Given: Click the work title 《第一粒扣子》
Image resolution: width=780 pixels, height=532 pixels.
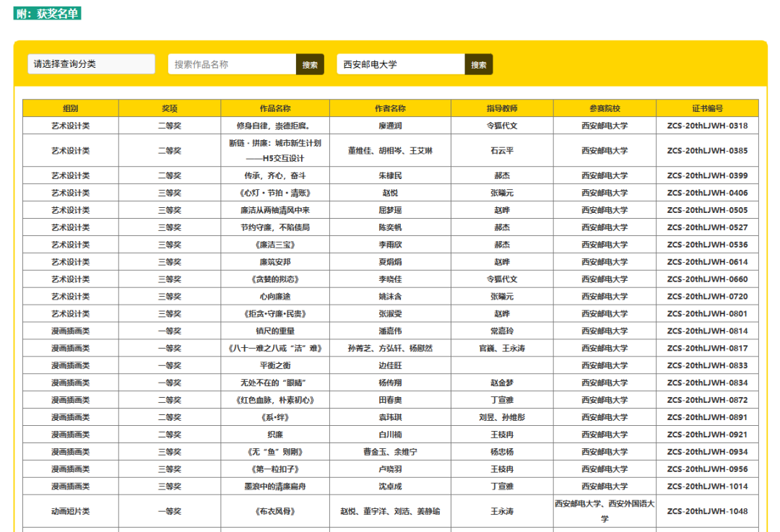Looking at the screenshot, I should [275, 469].
